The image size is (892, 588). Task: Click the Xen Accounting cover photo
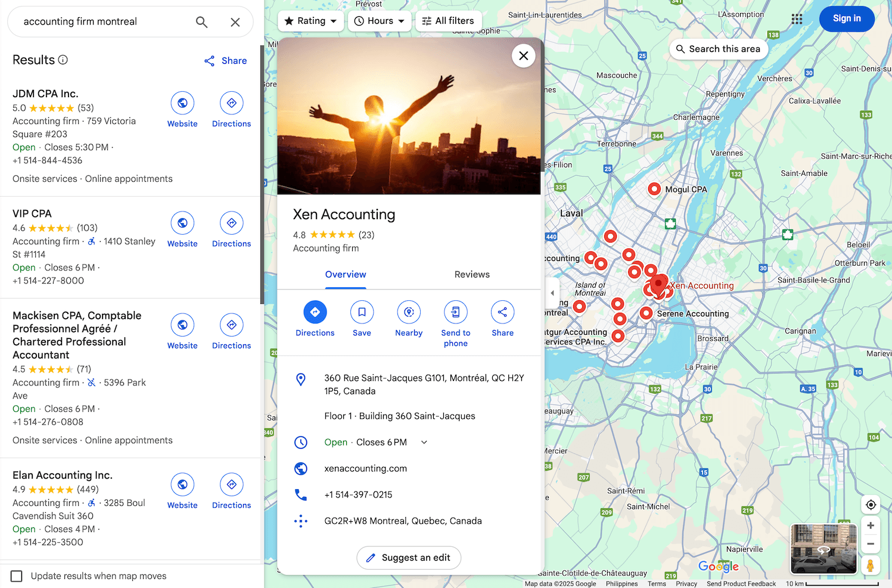(409, 116)
